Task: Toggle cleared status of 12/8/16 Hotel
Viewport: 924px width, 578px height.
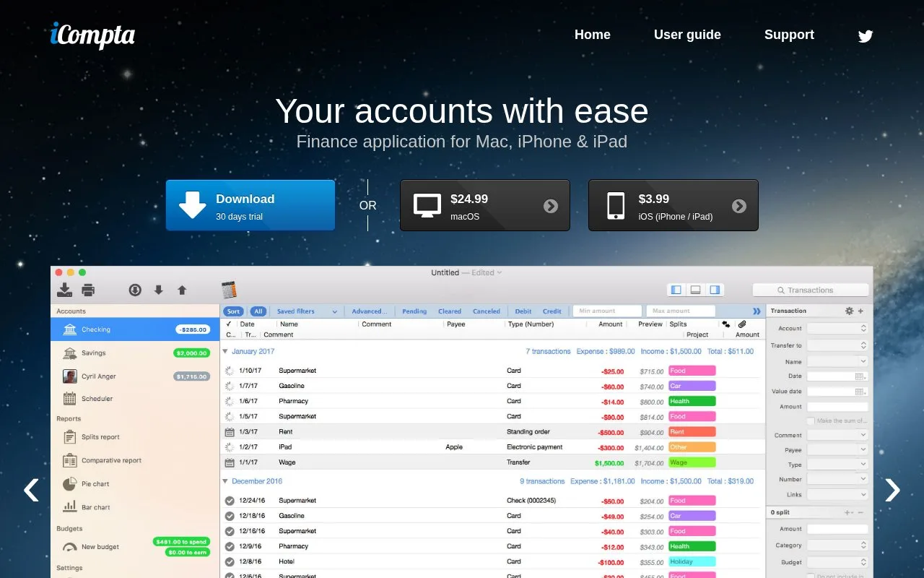Action: [x=230, y=561]
